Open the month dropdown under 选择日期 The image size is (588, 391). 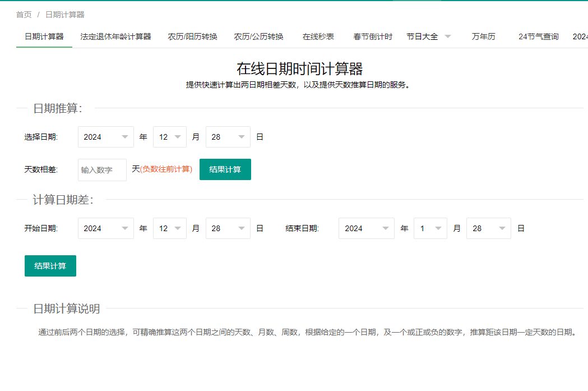(169, 136)
